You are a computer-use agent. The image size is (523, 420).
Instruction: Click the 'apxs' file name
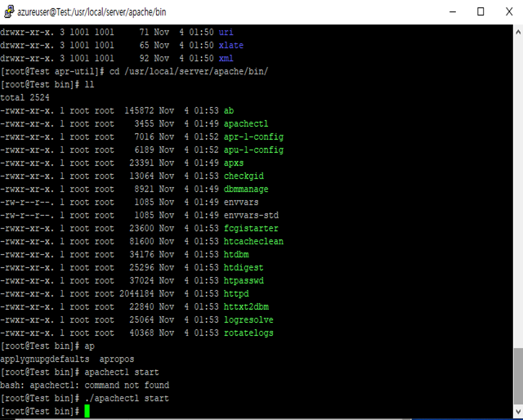click(234, 163)
